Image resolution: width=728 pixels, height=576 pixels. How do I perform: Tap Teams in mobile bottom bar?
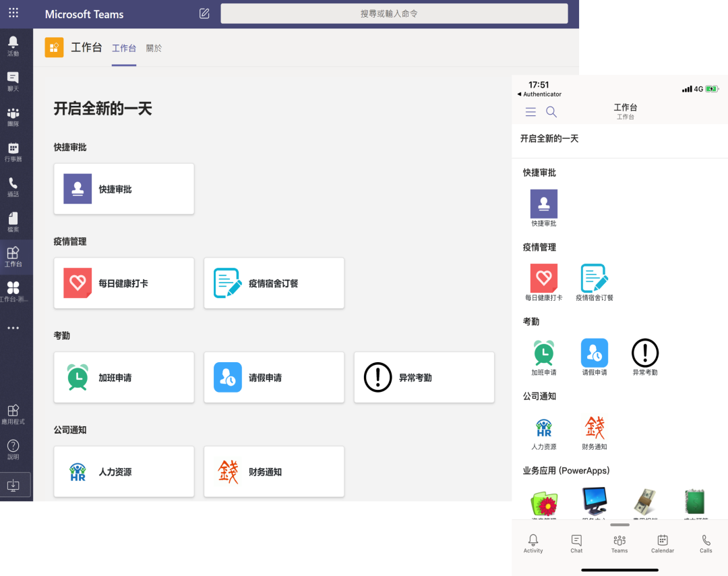[619, 543]
